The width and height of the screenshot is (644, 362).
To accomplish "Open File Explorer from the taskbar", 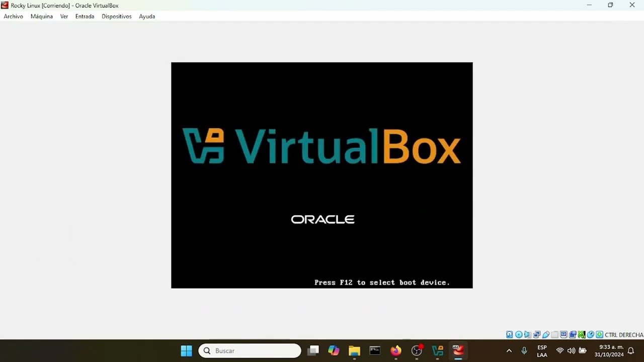I will (354, 350).
